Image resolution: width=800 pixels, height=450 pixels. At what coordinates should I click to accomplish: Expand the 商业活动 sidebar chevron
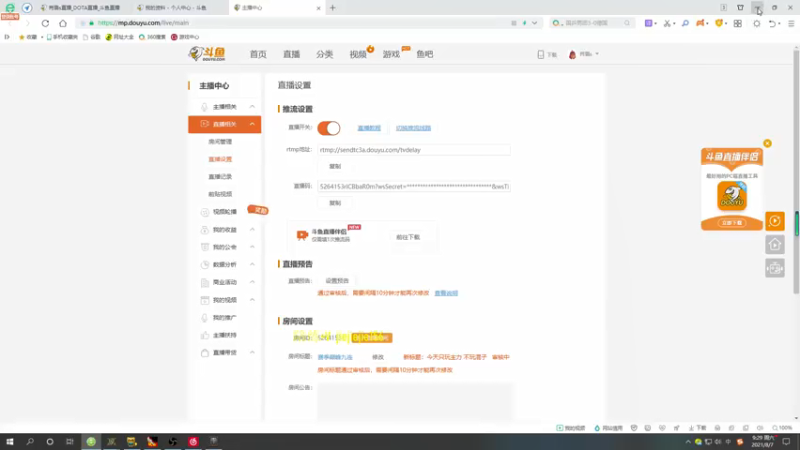pos(252,282)
